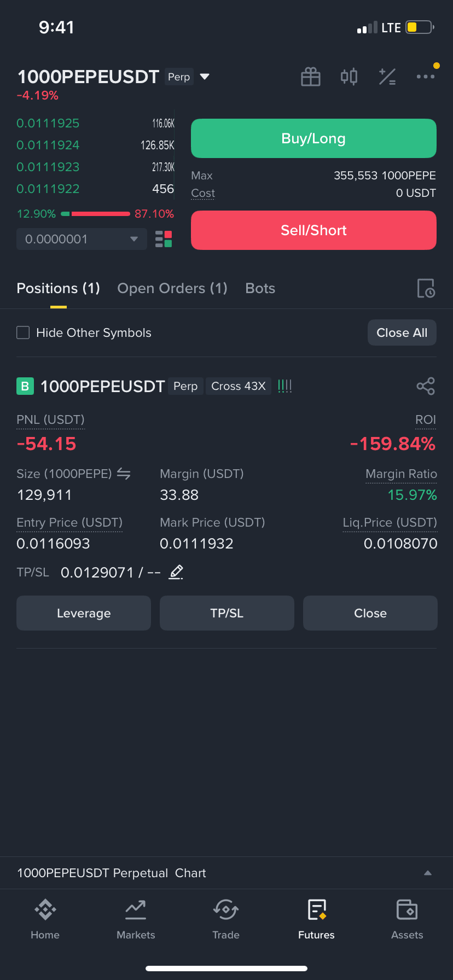
Task: Expand the 1000PEPEUSDT symbol dropdown arrow
Action: [x=205, y=77]
